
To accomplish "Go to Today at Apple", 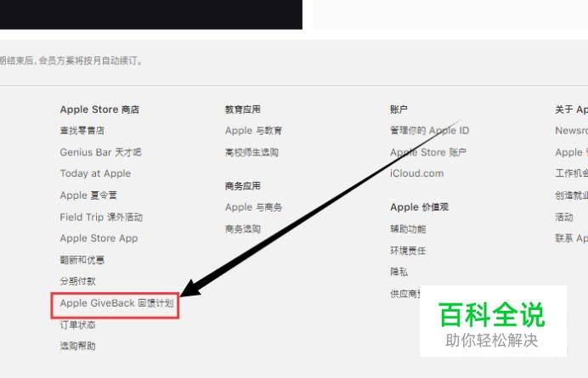I will (x=95, y=173).
